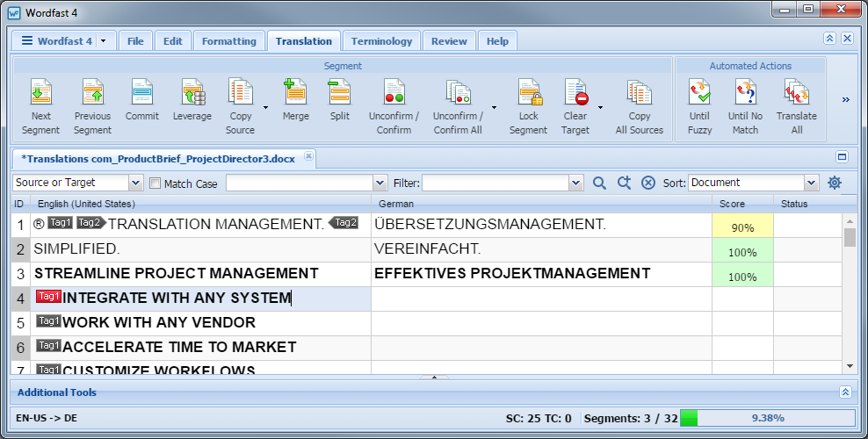The width and height of the screenshot is (868, 439).
Task: Clear Target of the segment
Action: 575,107
